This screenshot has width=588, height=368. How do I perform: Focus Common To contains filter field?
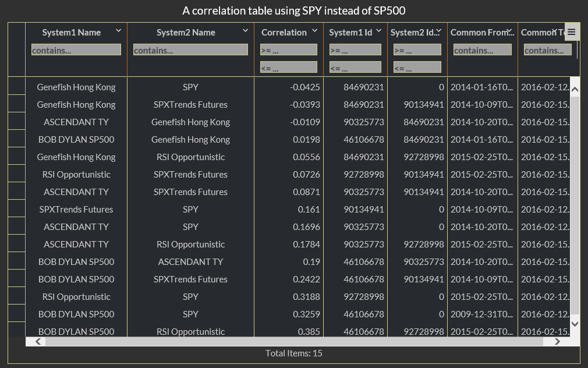point(548,50)
